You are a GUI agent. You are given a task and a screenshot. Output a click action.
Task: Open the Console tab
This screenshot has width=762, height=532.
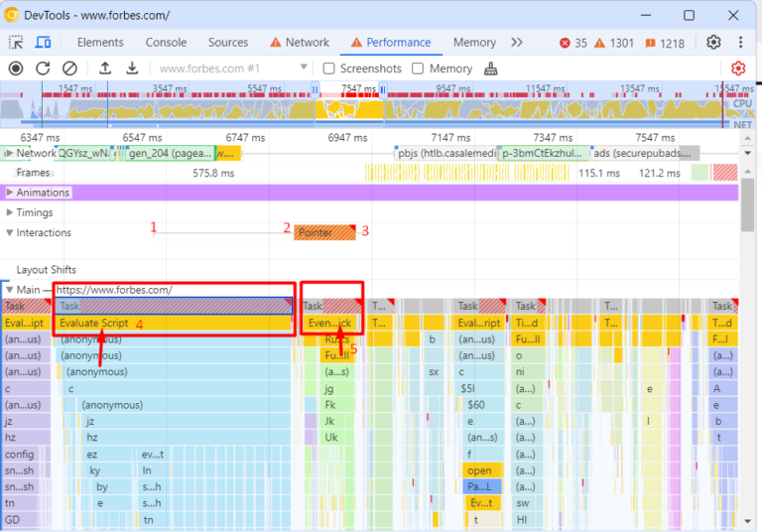click(x=166, y=43)
